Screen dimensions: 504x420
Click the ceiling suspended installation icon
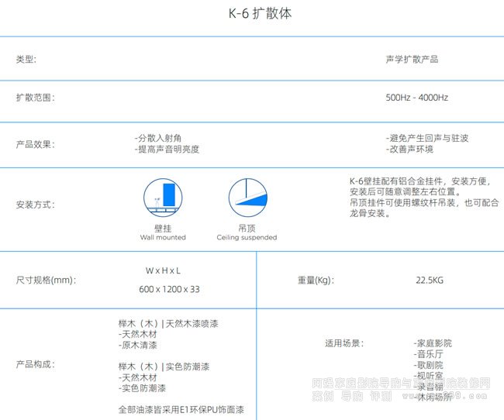click(247, 197)
